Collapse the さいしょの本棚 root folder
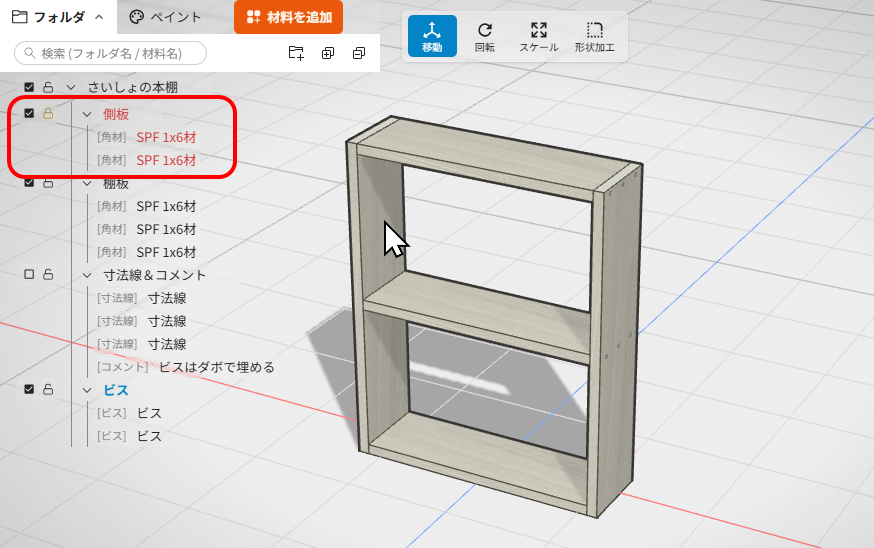Image resolution: width=874 pixels, height=548 pixels. (x=71, y=88)
